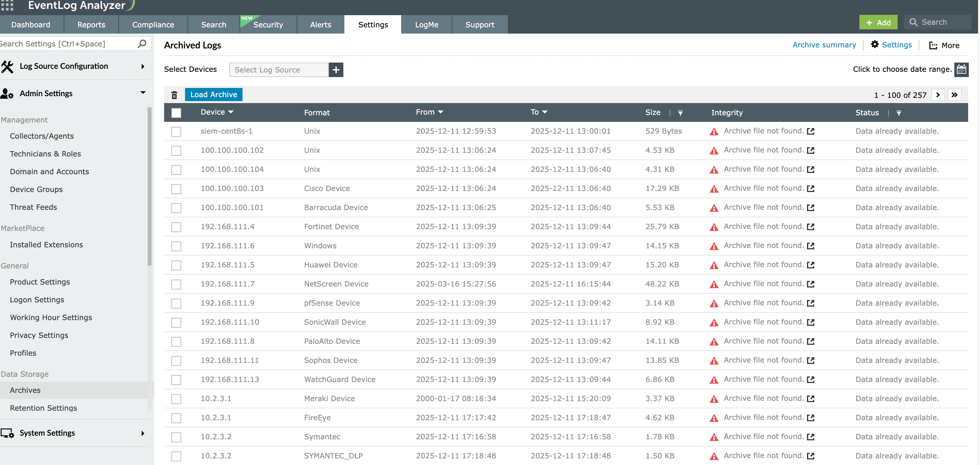Screen dimensions: 980x465
Task: Open integrity details link for 192.168.111.7
Action: 811,284
